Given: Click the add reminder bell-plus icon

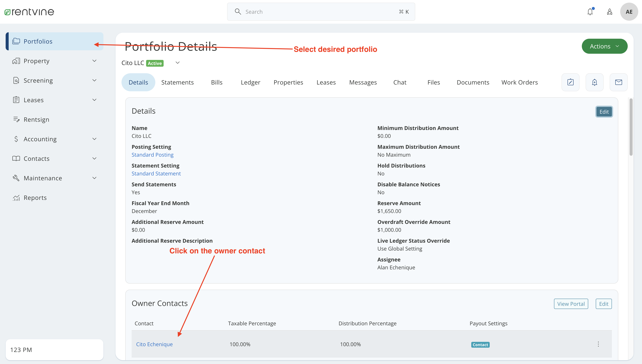Looking at the screenshot, I should (x=594, y=82).
